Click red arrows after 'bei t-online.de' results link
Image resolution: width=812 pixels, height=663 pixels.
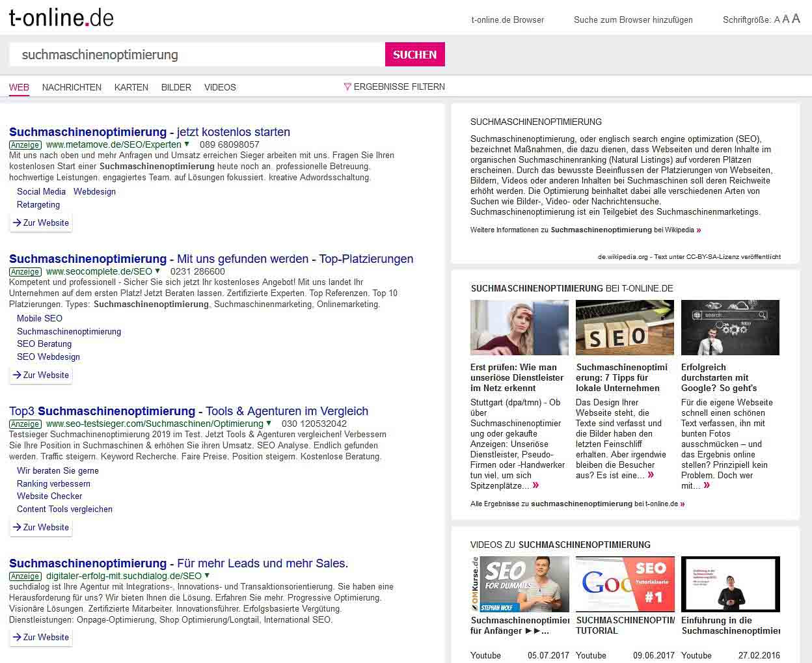(x=682, y=504)
